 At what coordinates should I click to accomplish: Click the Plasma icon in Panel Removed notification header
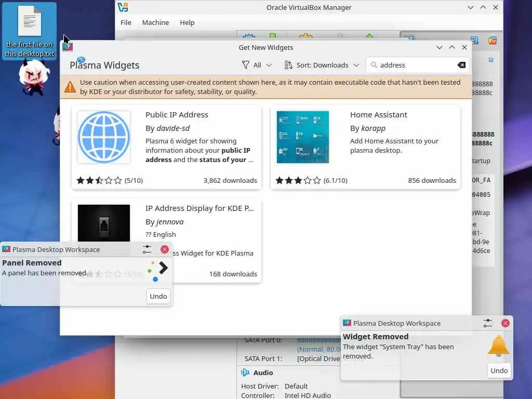(6, 249)
